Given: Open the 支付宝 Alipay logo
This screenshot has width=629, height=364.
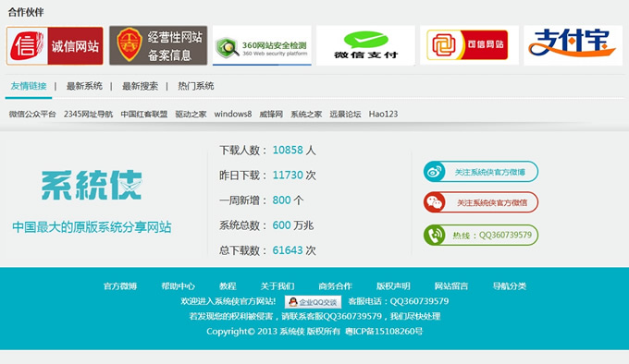Looking at the screenshot, I should [x=573, y=45].
